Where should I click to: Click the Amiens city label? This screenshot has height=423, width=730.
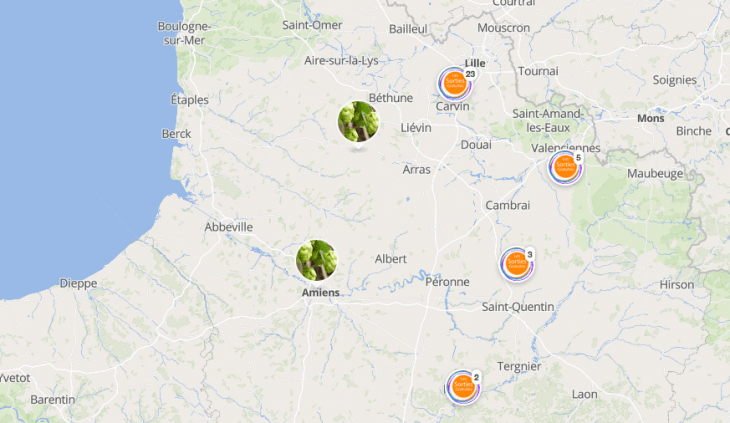(321, 293)
